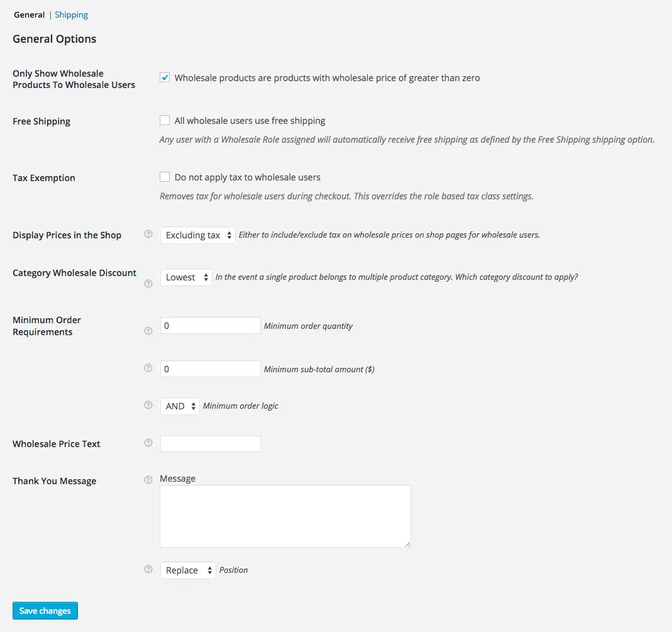The height and width of the screenshot is (632, 672).
Task: Open the Thank You Message Position dropdown
Action: click(187, 570)
